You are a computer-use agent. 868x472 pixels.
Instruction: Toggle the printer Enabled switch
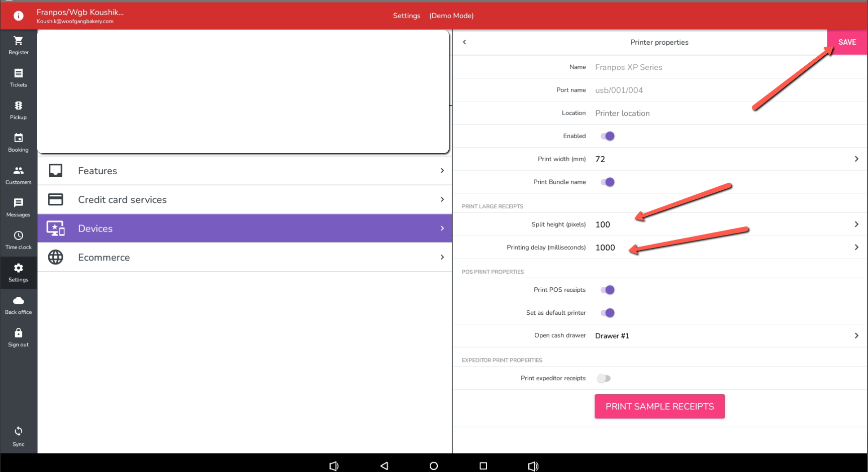click(x=607, y=136)
